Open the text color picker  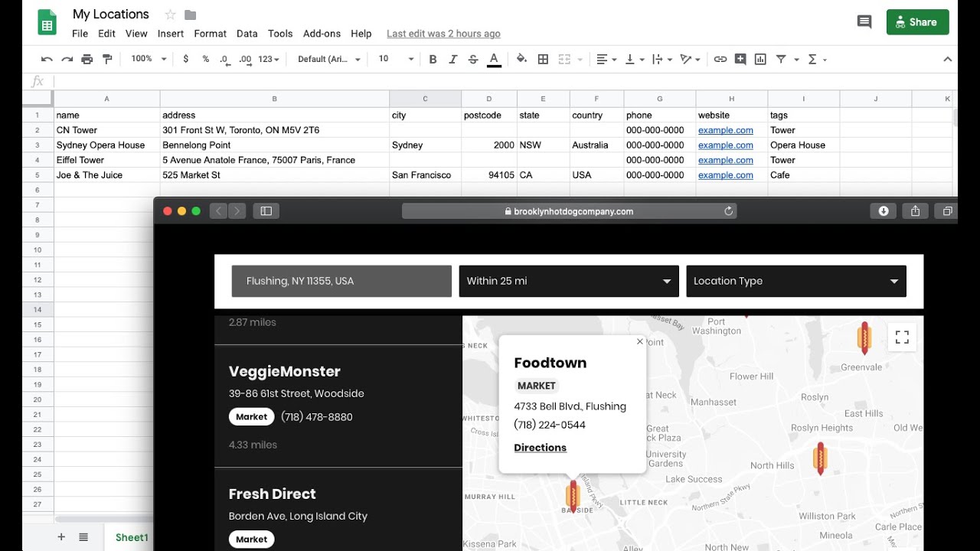pyautogui.click(x=494, y=59)
